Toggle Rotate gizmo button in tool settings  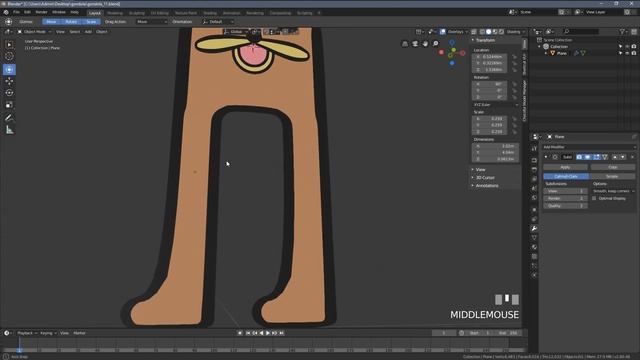[x=71, y=22]
